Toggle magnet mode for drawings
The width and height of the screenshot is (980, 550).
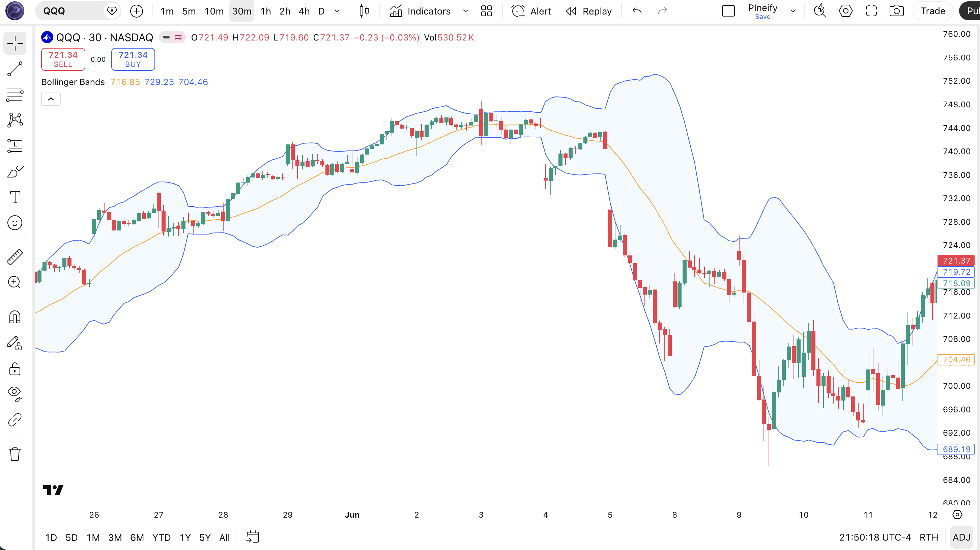pyautogui.click(x=15, y=317)
